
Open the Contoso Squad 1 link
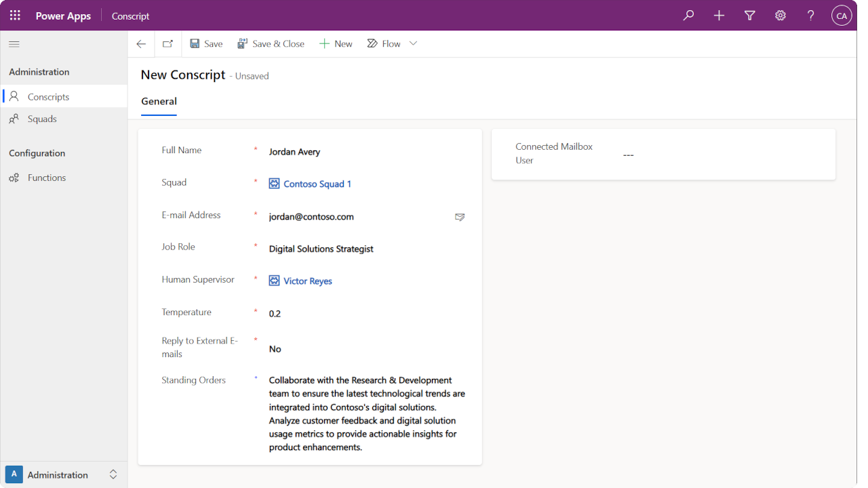pyautogui.click(x=317, y=184)
